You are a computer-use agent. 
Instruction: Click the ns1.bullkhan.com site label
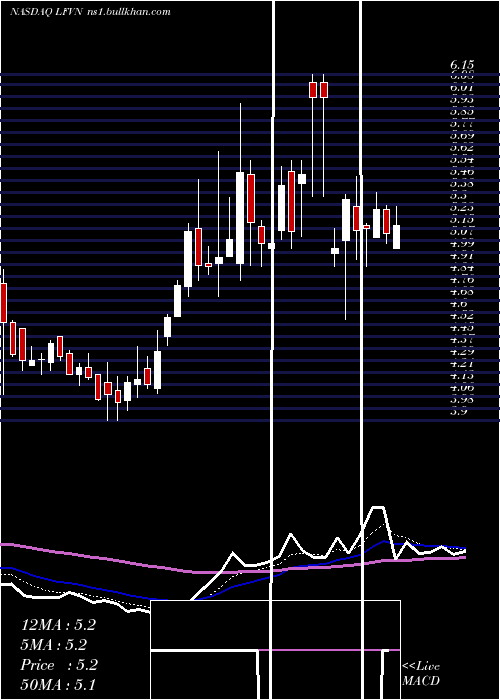[x=128, y=12]
